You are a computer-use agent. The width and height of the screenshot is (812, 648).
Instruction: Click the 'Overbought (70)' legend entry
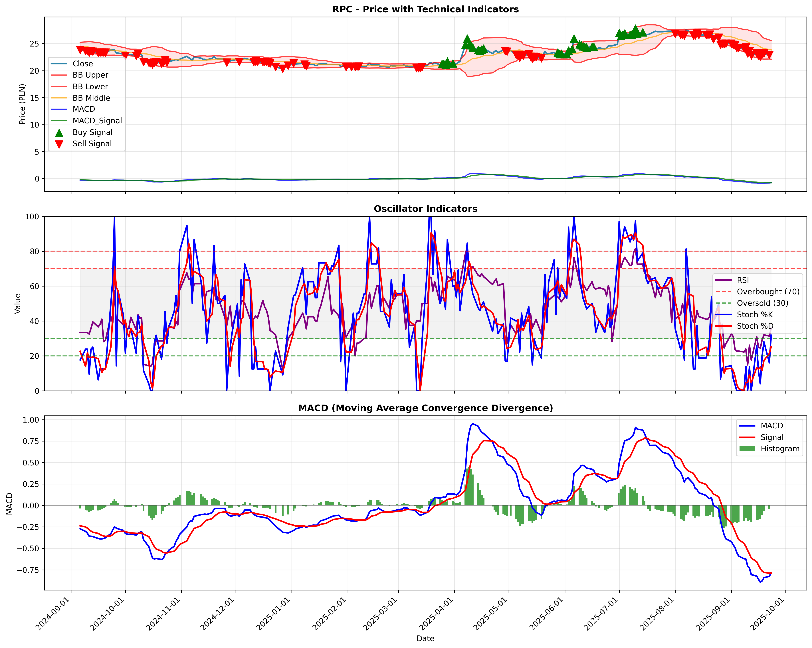pyautogui.click(x=757, y=292)
